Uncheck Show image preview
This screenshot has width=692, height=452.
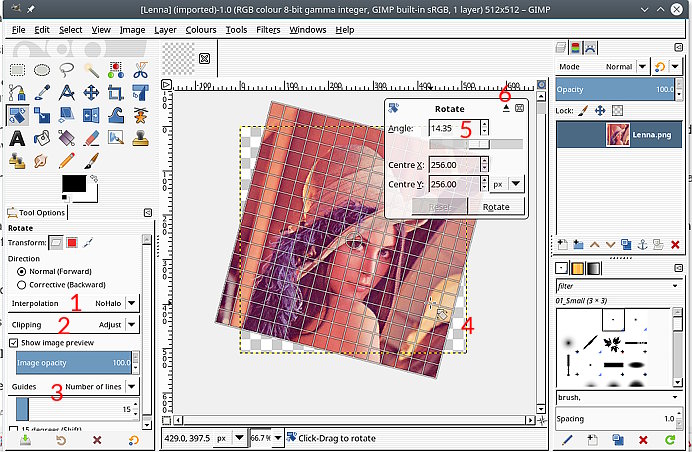click(x=14, y=342)
